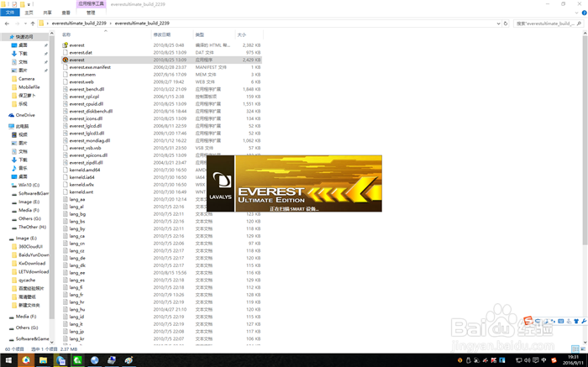
Task: Go up one folder level arrow
Action: [x=33, y=24]
